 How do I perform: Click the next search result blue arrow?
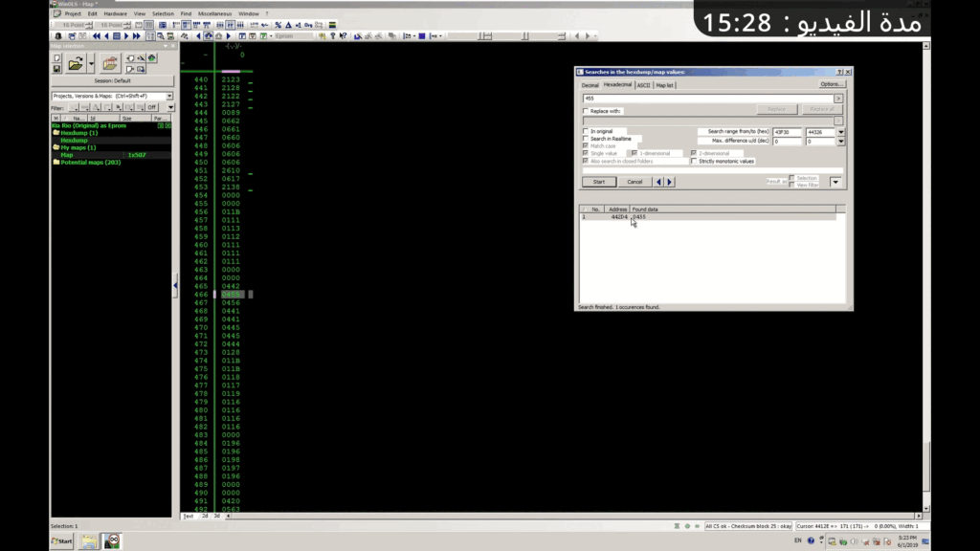click(x=670, y=182)
